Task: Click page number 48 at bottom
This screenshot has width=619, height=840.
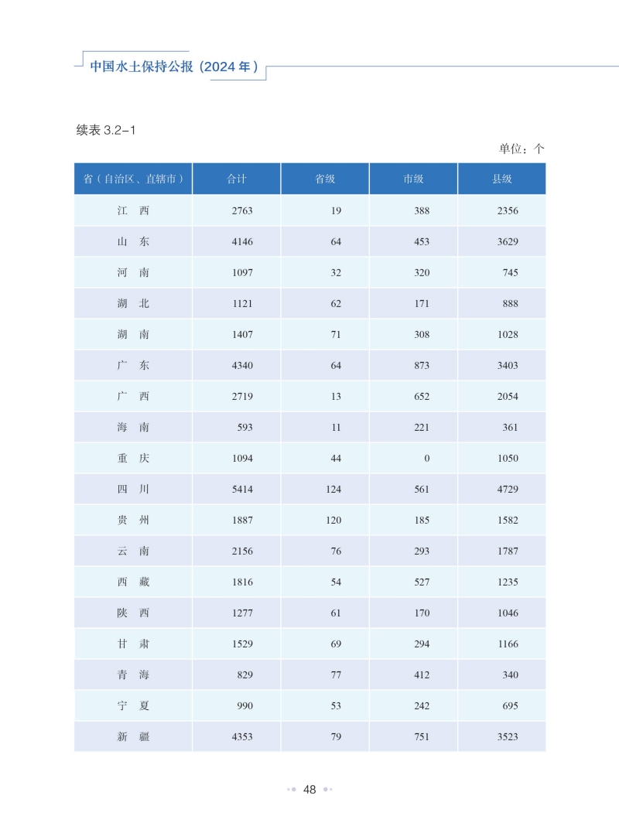Action: pos(309,789)
